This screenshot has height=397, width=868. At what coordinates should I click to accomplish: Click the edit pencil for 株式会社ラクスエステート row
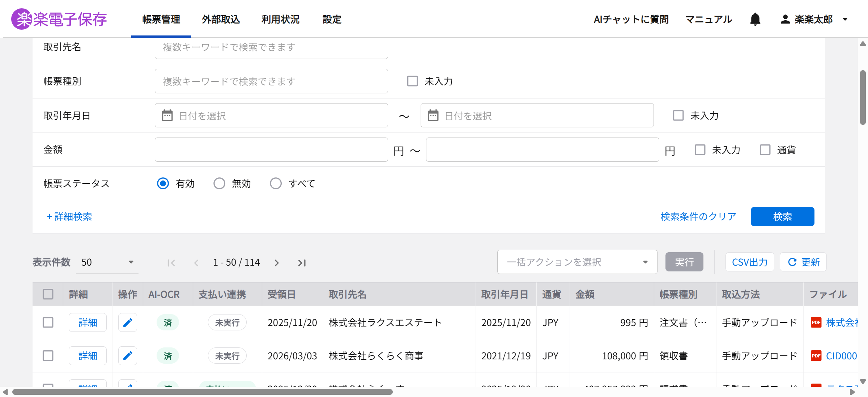click(x=127, y=322)
